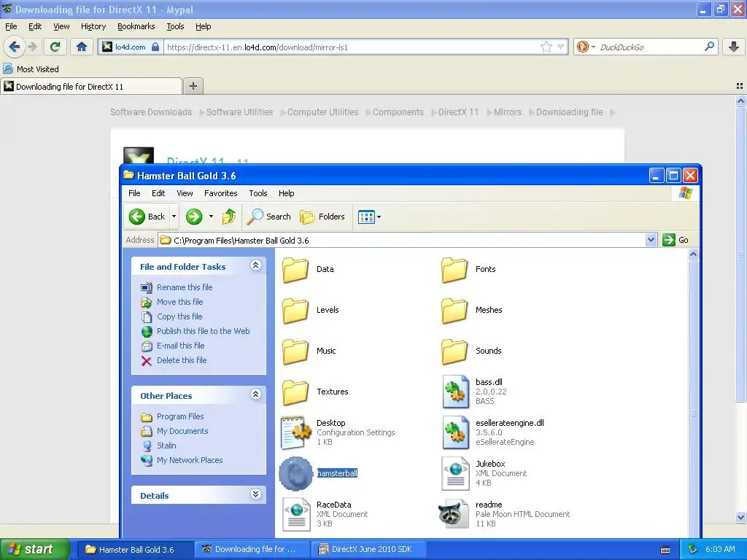Viewport: 747px width, 560px height.
Task: Open My Network Places link
Action: tap(190, 461)
